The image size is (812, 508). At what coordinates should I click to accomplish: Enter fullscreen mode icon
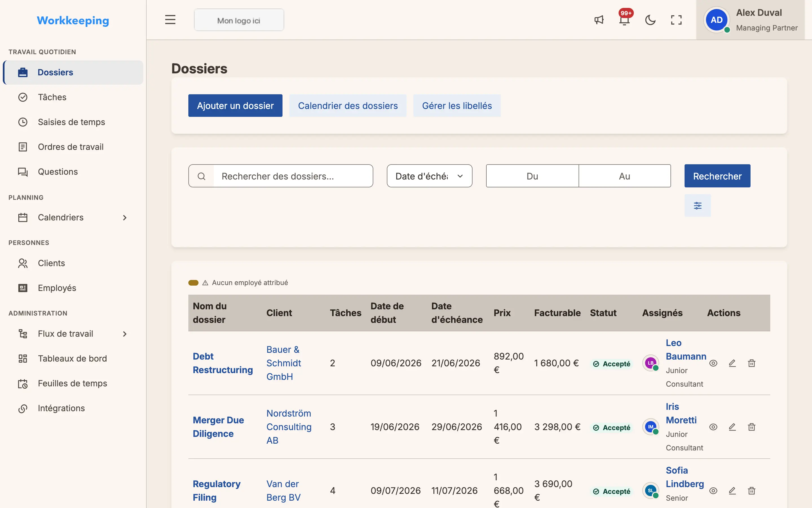(x=676, y=20)
